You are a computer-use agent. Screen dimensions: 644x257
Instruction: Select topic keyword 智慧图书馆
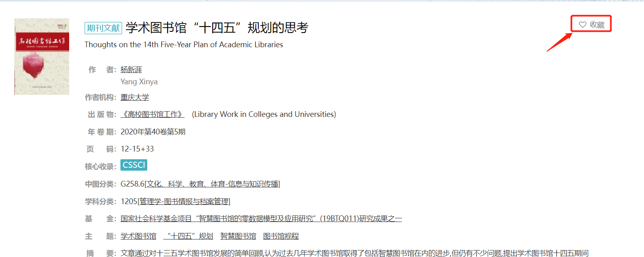(x=238, y=236)
